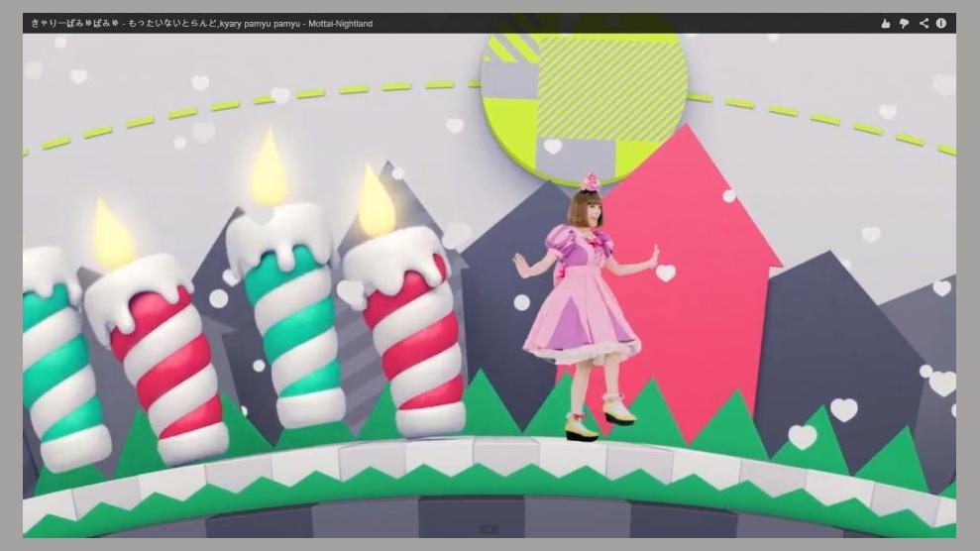Open the share video icon
The height and width of the screenshot is (551, 980).
[924, 23]
